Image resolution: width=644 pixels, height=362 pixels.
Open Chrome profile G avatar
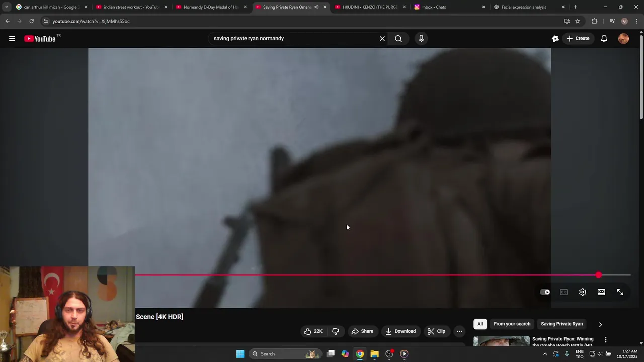tap(624, 21)
